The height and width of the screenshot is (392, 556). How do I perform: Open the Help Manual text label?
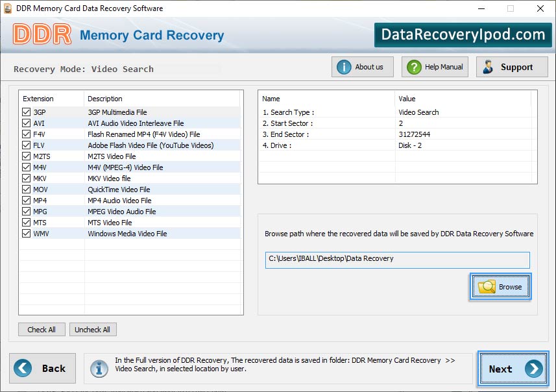(444, 67)
